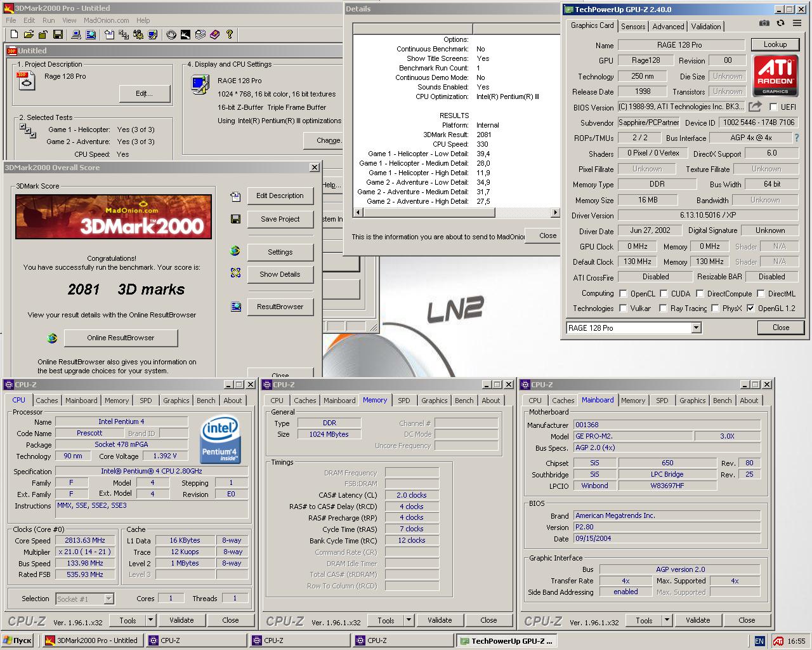Click the benchmark ring toolbar icon
The image size is (812, 650).
tap(171, 34)
